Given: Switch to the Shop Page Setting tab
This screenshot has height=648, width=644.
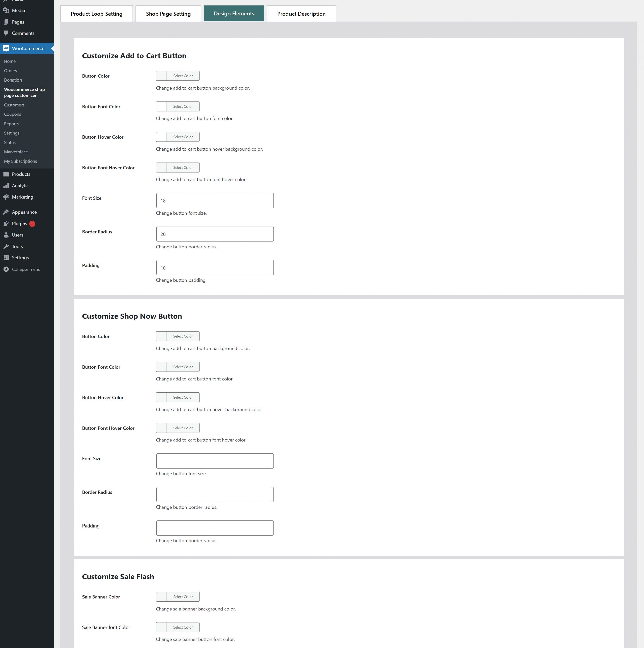Looking at the screenshot, I should [168, 14].
